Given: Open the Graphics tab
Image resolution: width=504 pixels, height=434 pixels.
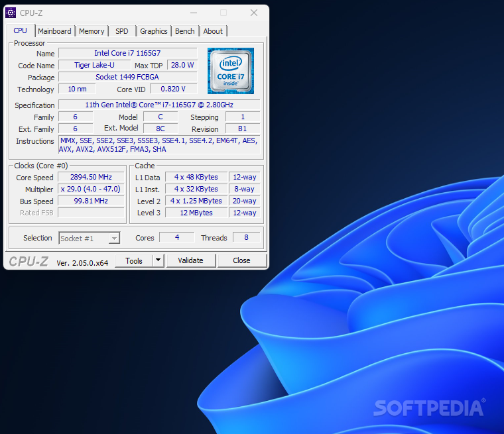Looking at the screenshot, I should [154, 31].
